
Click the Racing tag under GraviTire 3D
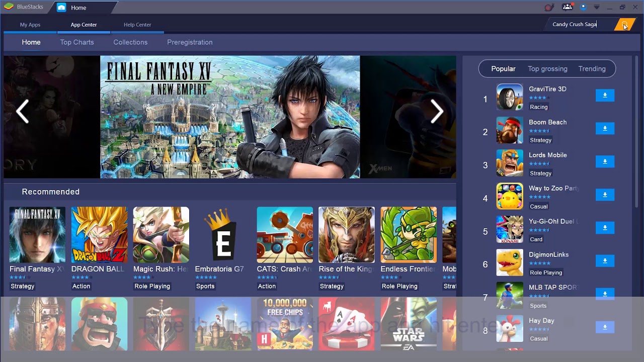[x=538, y=107]
